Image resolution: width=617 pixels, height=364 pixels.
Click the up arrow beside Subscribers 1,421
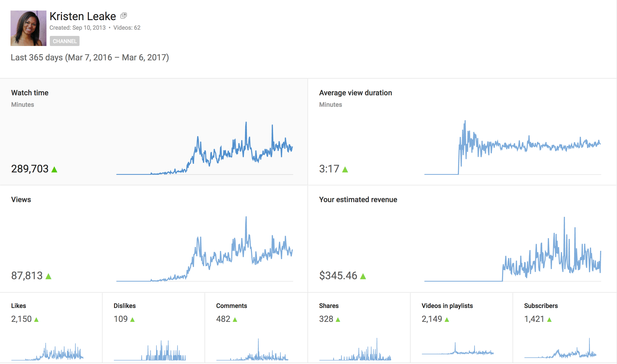pyautogui.click(x=549, y=319)
